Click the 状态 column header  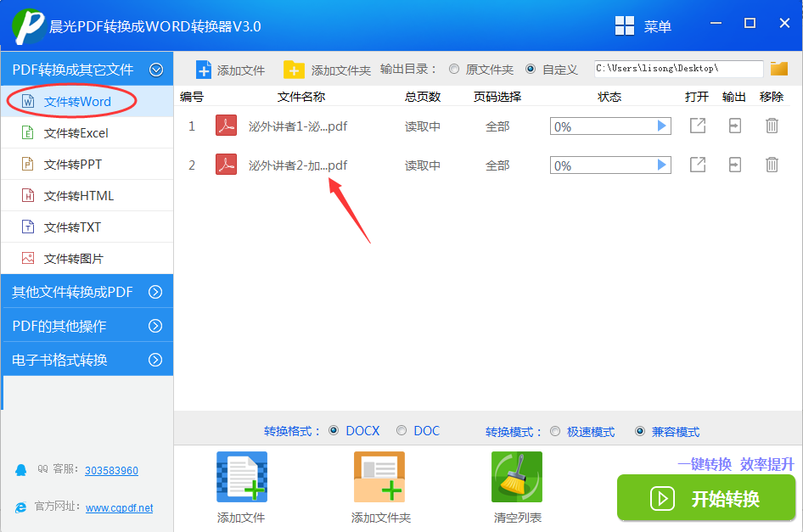click(x=609, y=96)
